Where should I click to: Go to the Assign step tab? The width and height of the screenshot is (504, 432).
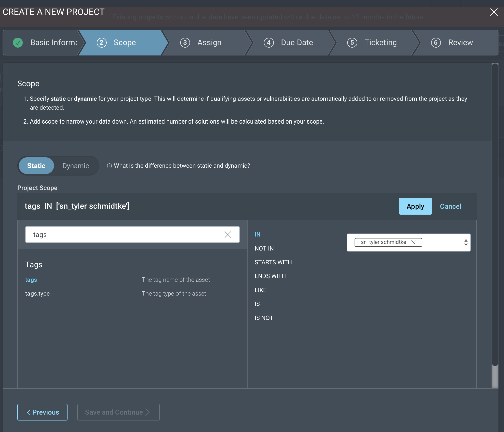209,42
